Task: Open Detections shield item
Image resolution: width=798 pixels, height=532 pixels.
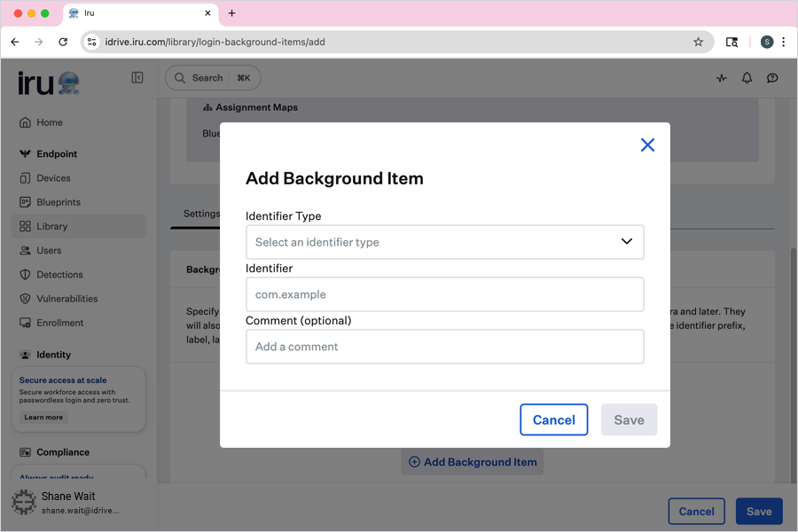Action: coord(59,275)
